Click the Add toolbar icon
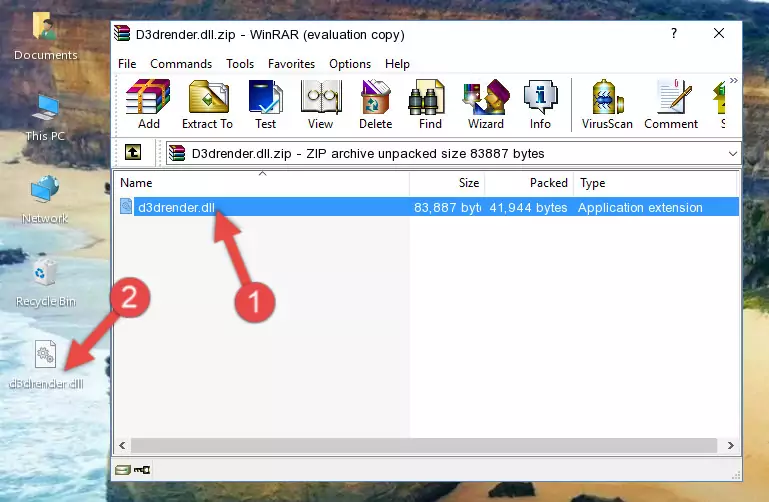This screenshot has height=502, width=769. [x=148, y=104]
